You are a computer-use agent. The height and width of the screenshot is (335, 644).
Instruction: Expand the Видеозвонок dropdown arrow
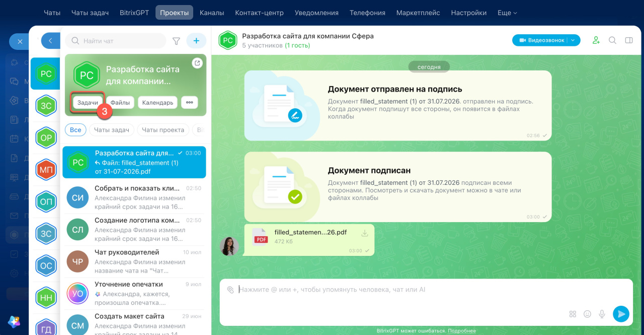(573, 40)
